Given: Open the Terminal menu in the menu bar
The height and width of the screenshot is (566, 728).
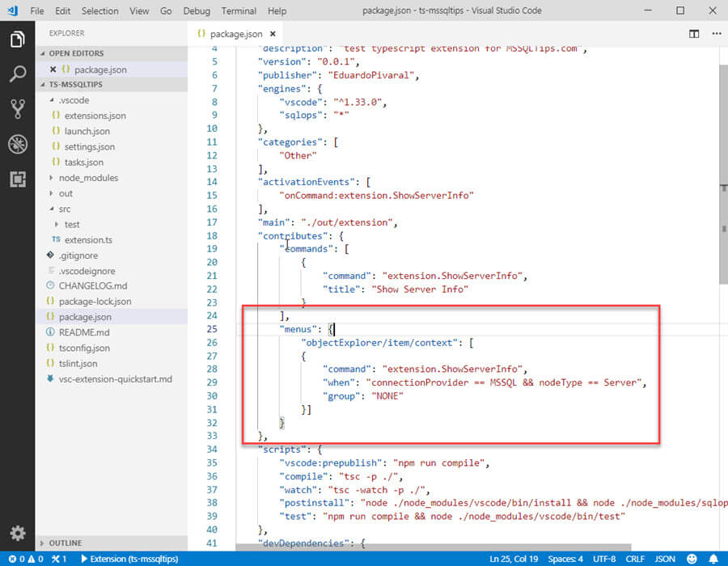Looking at the screenshot, I should click(x=238, y=11).
